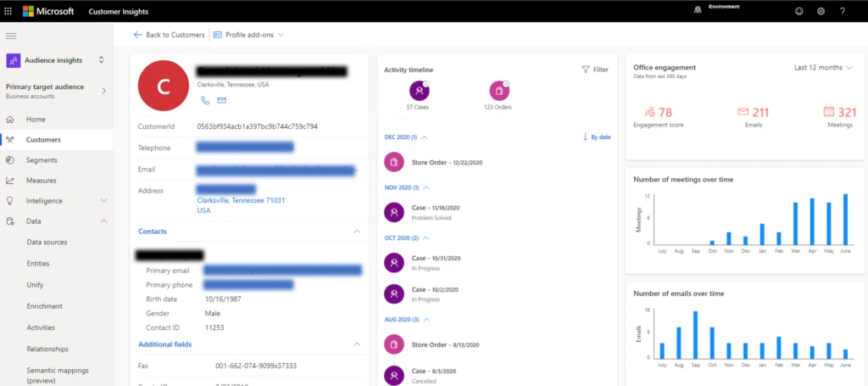The width and height of the screenshot is (868, 386).
Task: Open the Clarksville, Tennessee 71031 address link
Action: [241, 200]
